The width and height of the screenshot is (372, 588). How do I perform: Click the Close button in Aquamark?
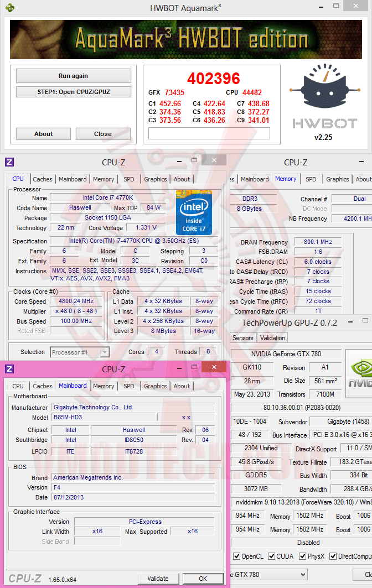pyautogui.click(x=103, y=134)
